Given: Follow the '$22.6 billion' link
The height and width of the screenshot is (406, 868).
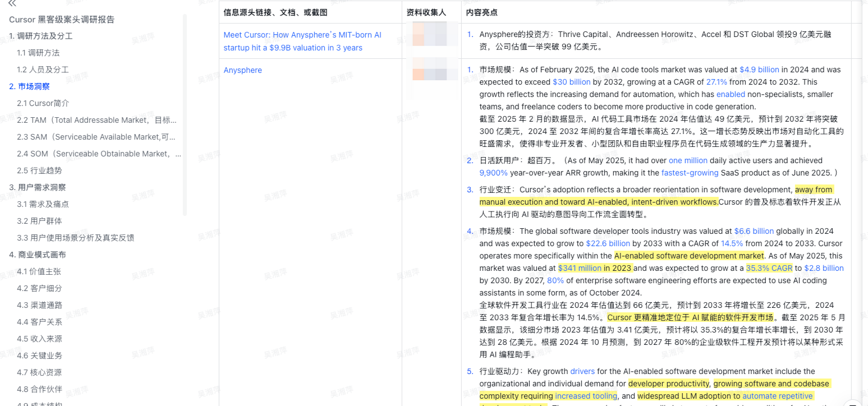Looking at the screenshot, I should (x=608, y=243).
